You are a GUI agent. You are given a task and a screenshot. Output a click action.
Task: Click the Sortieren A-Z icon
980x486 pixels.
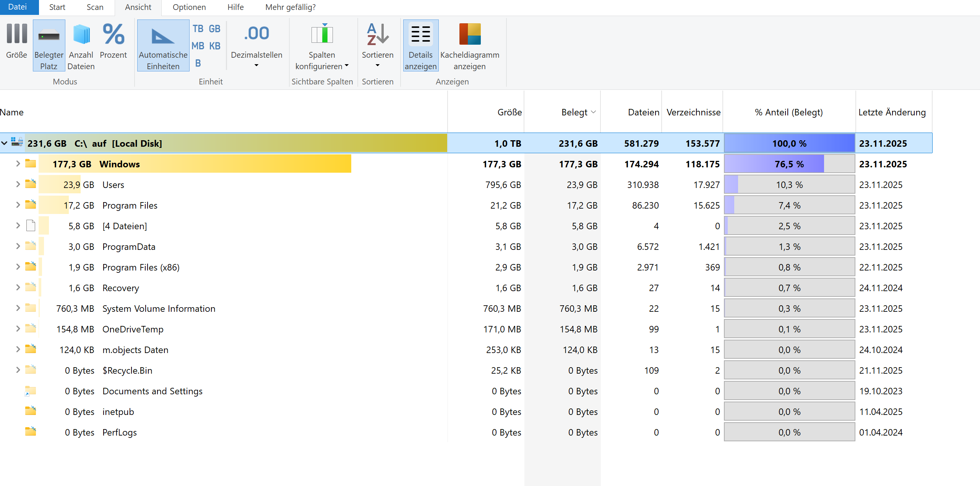(377, 34)
